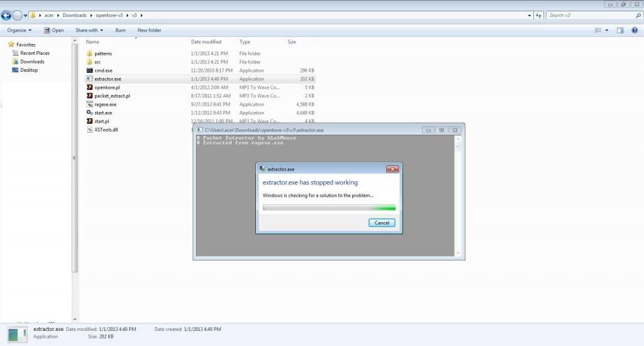Screen dimensions: 644x346
Task: Select the openkore.pl file icon
Action: [x=89, y=87]
